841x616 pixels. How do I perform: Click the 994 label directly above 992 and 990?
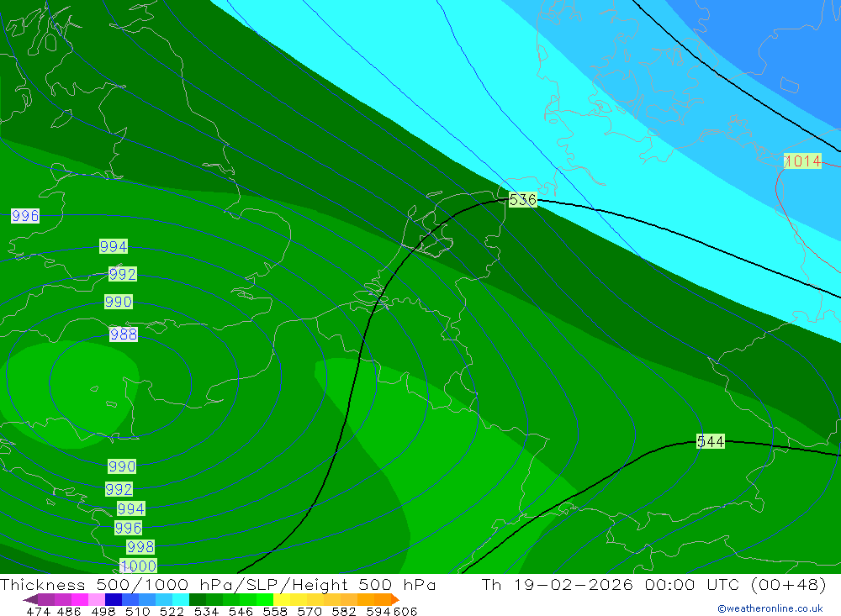tap(114, 246)
